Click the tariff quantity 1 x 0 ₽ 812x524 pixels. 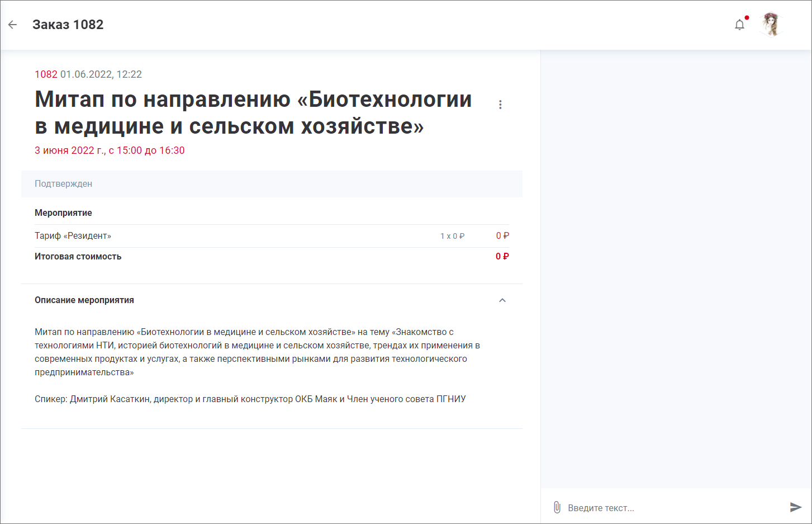click(x=452, y=236)
